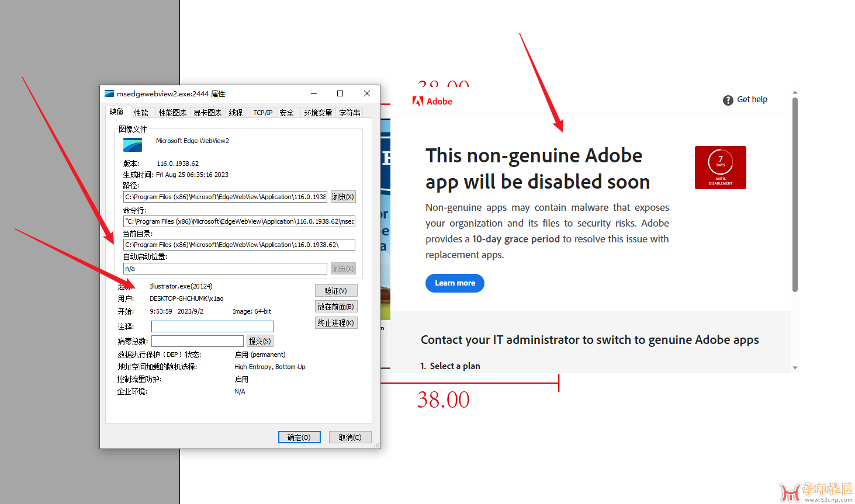Click the 'Select a plan' step text

tap(455, 366)
